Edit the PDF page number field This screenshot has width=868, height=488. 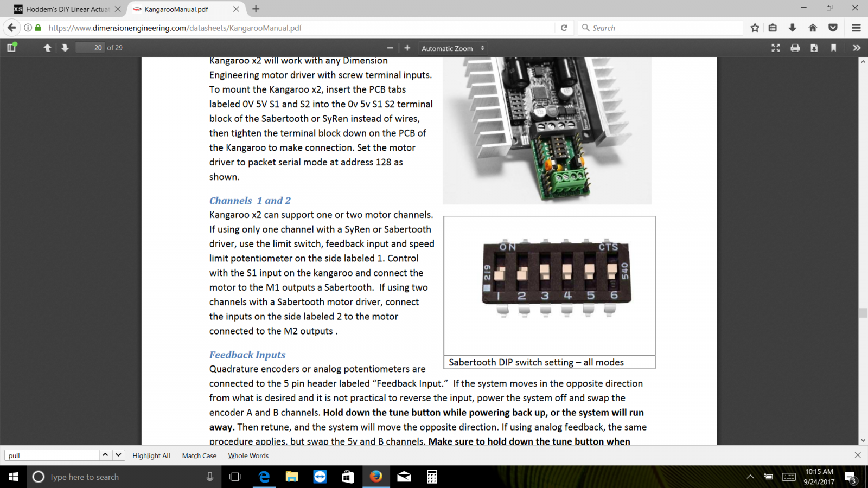click(x=90, y=48)
